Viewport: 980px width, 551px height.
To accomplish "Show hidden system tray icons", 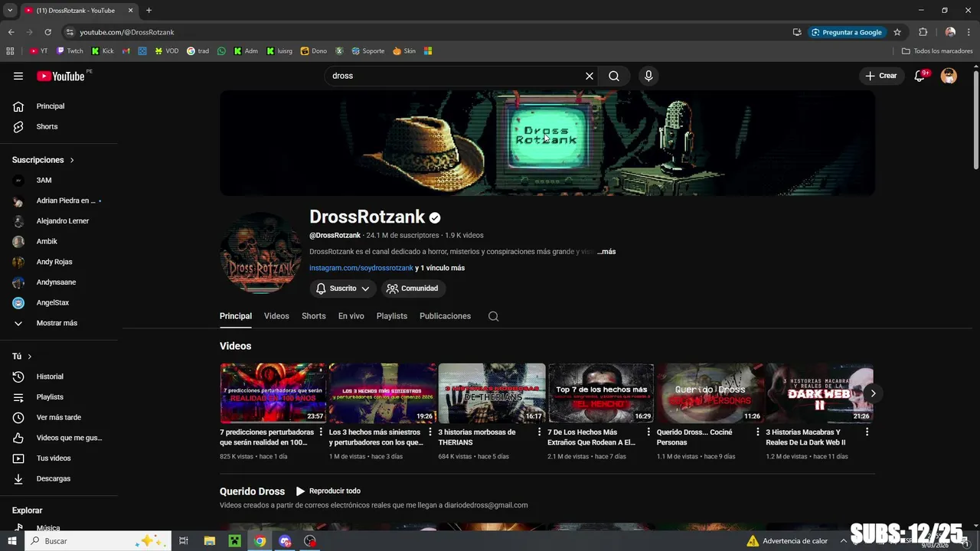I will 843,541.
